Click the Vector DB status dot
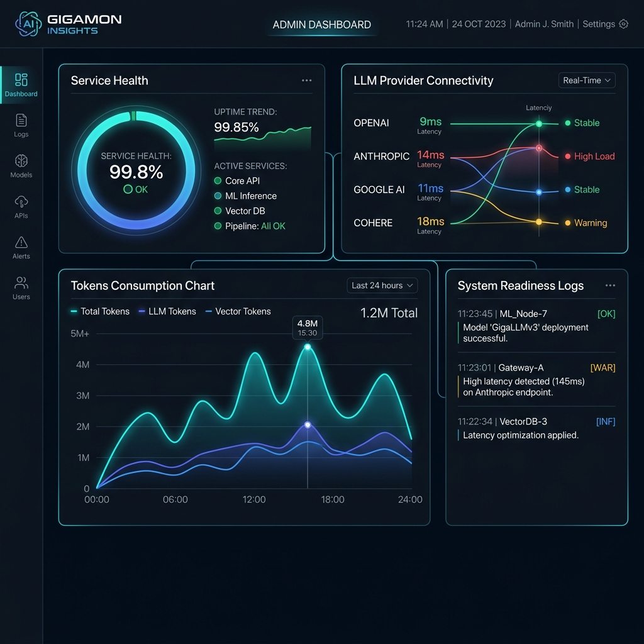Screen dimensions: 644x644 pyautogui.click(x=218, y=211)
